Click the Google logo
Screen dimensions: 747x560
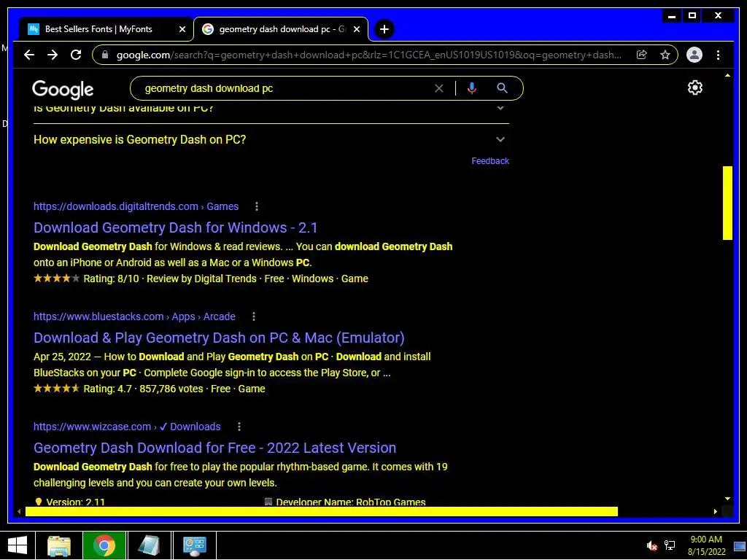tap(63, 89)
